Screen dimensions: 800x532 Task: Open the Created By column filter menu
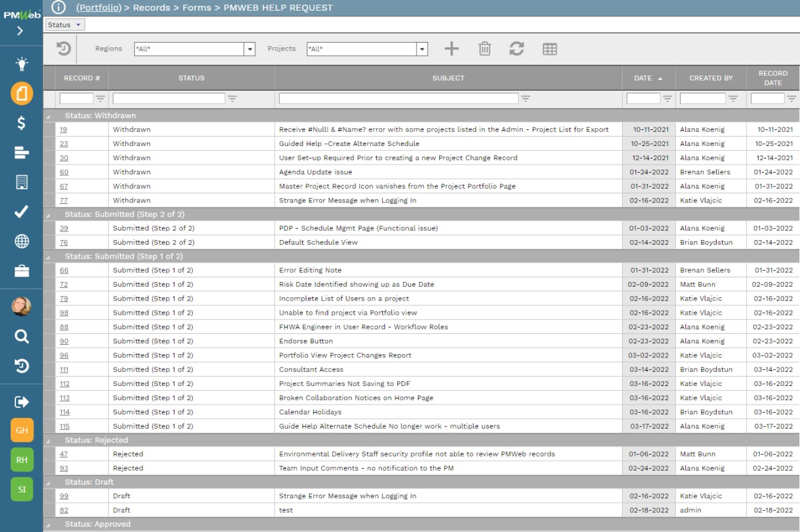pyautogui.click(x=733, y=99)
